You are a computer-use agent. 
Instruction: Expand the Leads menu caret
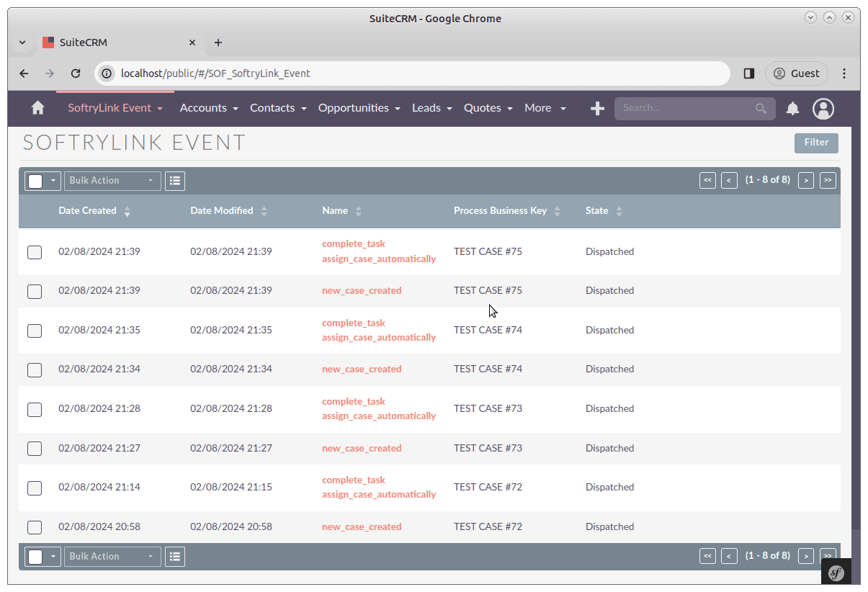tap(449, 109)
